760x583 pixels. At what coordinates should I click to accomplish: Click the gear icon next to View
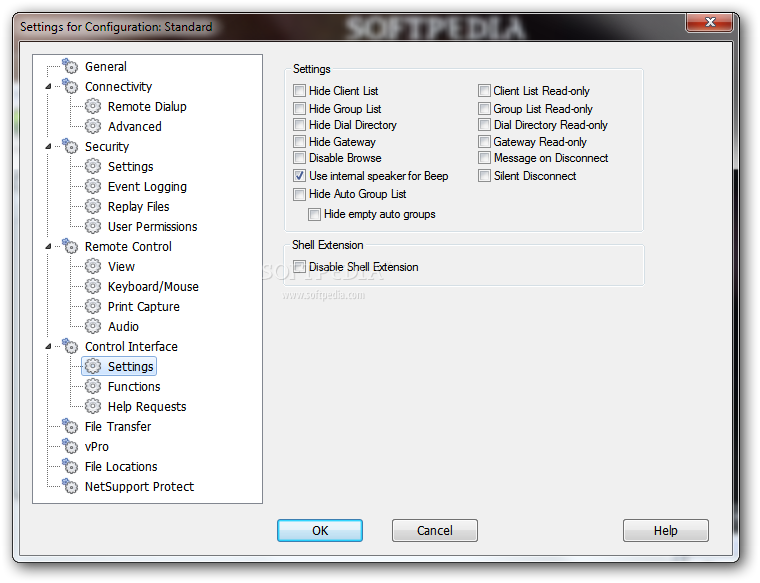[x=93, y=266]
